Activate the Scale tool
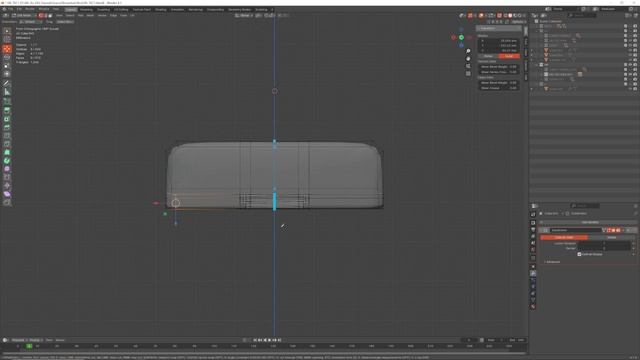Screen dimensions: 640x360 tap(7, 66)
